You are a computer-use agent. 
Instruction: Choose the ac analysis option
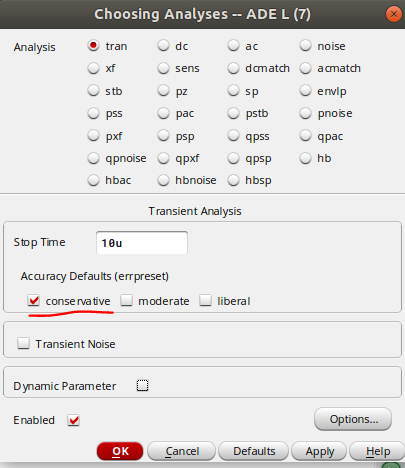coord(233,45)
